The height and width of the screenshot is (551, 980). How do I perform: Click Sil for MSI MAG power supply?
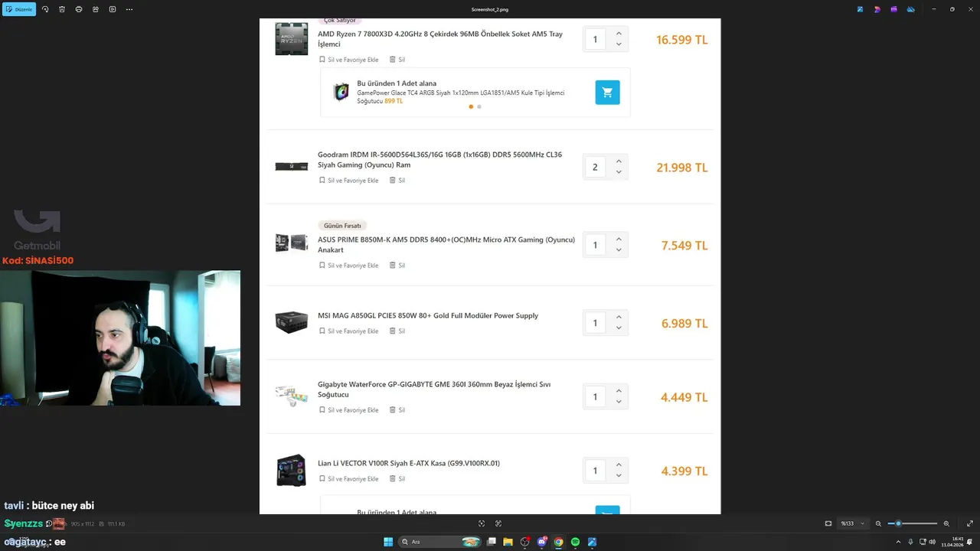(397, 331)
